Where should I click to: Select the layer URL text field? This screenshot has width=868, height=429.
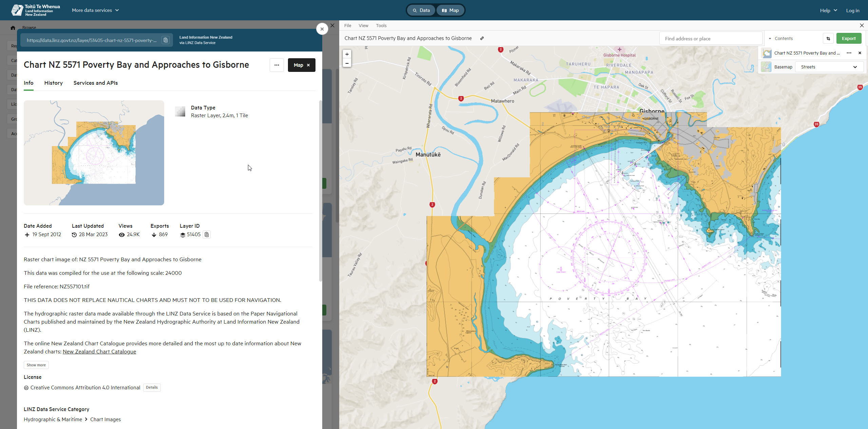(92, 40)
